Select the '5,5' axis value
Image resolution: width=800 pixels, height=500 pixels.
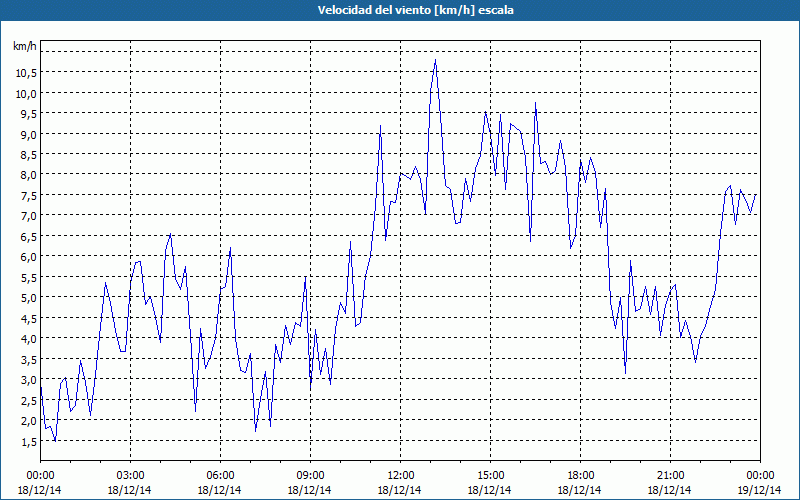(29, 278)
